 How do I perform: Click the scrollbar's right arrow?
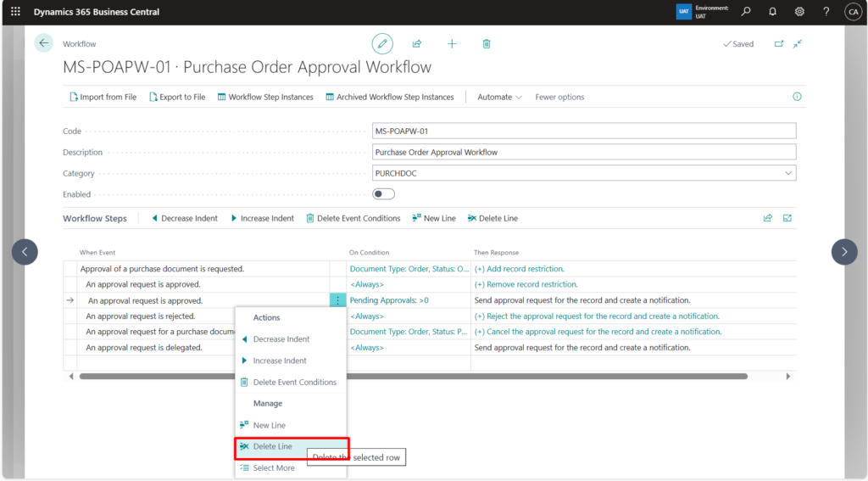[787, 377]
